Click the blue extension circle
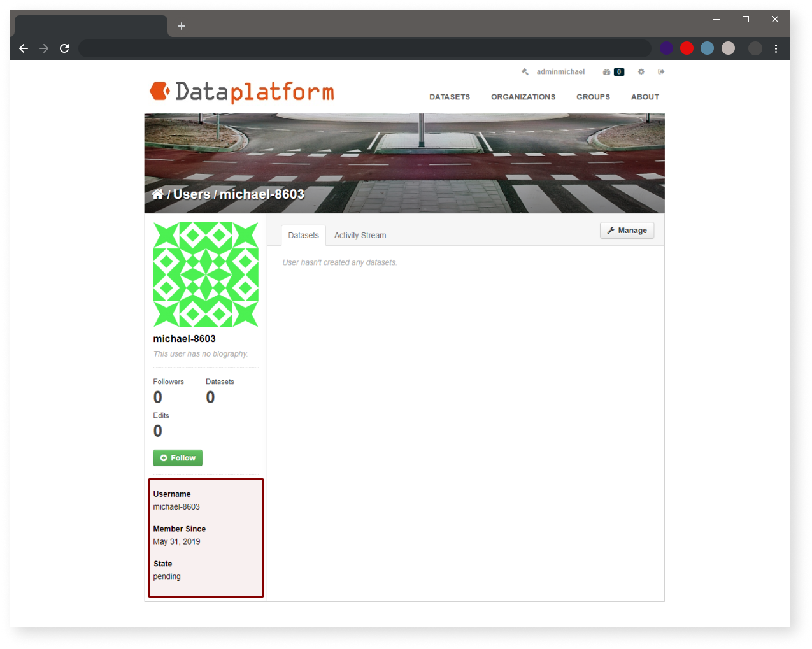 [707, 48]
